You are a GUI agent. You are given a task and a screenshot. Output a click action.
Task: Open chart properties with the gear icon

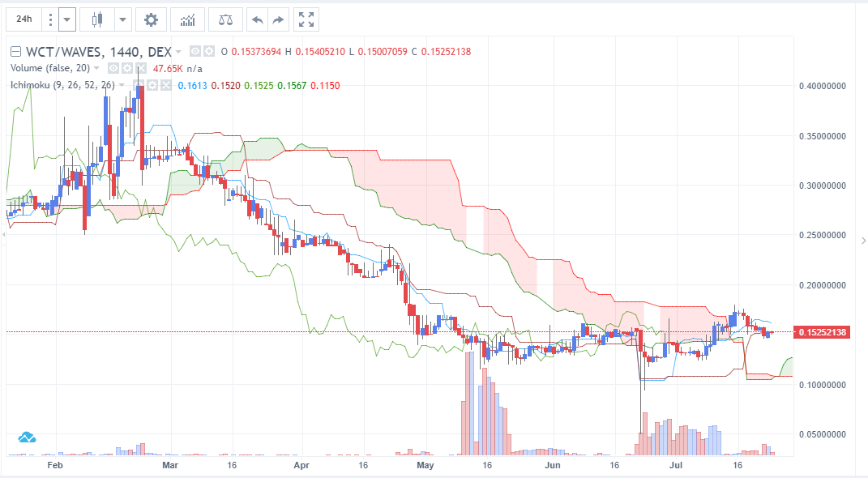tap(151, 20)
